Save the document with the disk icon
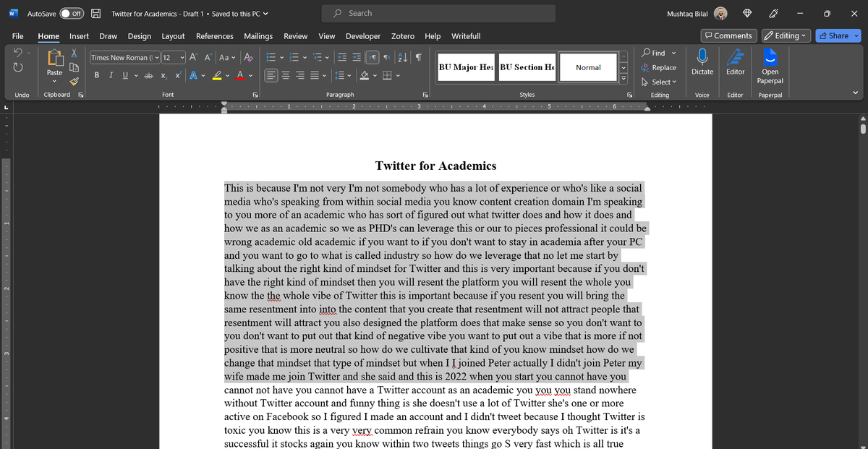 pos(95,14)
